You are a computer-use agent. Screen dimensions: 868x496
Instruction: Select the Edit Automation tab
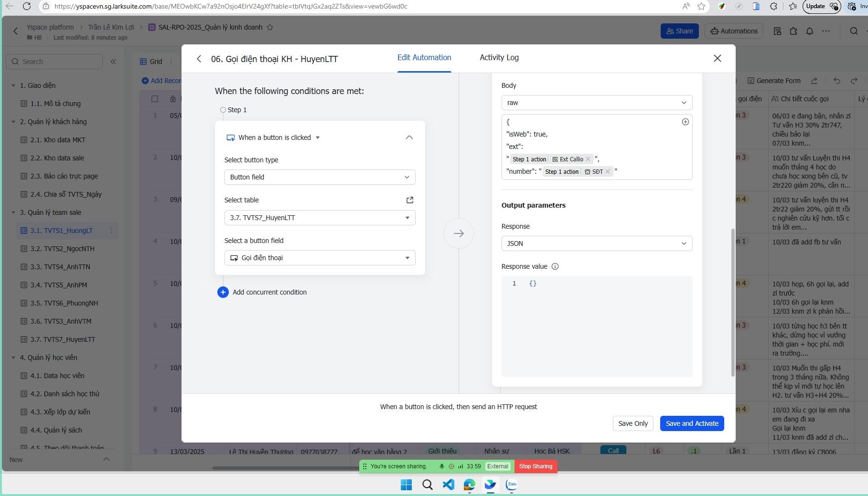[424, 57]
